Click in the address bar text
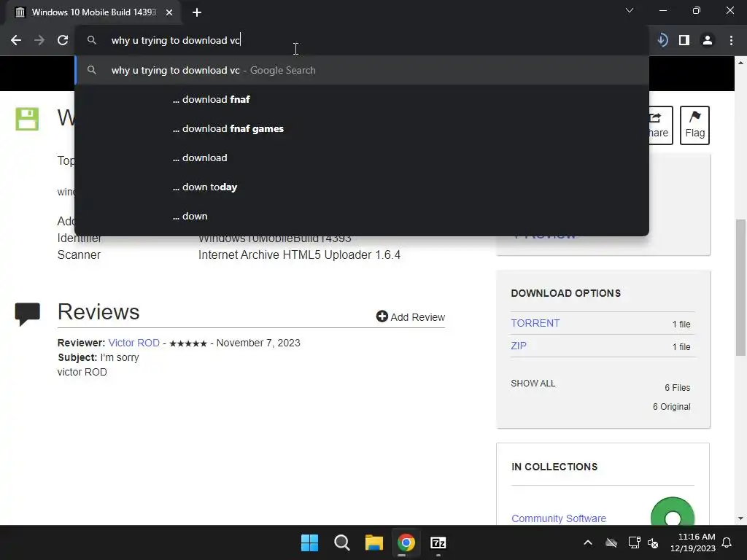 (x=175, y=41)
